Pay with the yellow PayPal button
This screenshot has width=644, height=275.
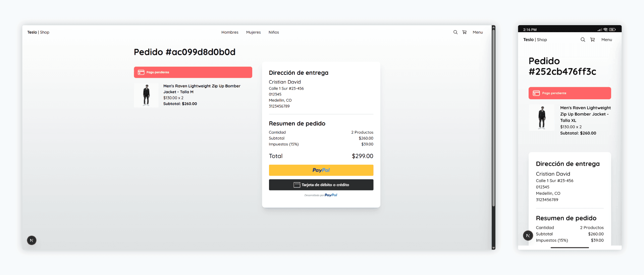tap(321, 170)
